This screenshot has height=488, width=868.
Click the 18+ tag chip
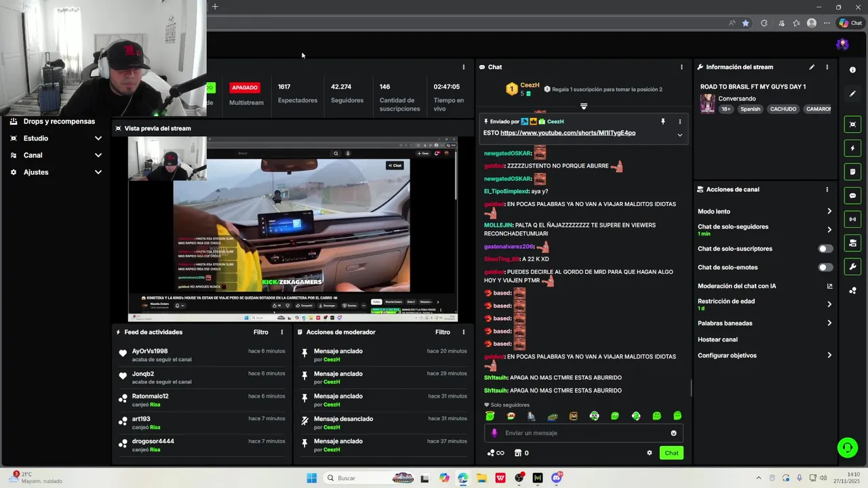(726, 109)
